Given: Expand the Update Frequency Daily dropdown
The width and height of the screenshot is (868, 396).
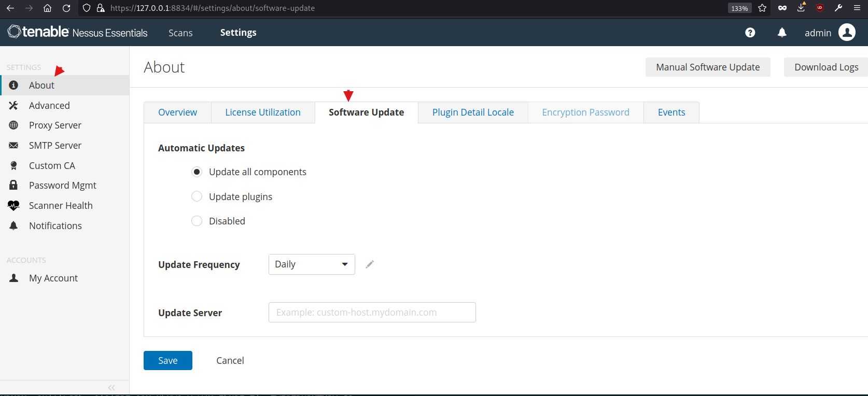Looking at the screenshot, I should (312, 264).
